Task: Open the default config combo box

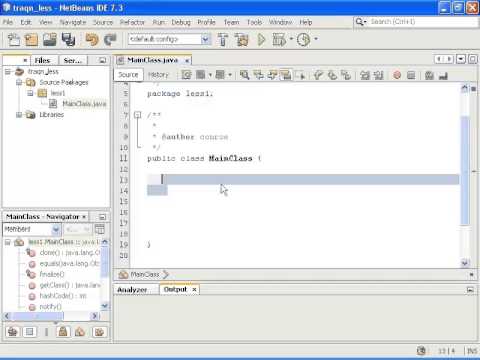Action: tap(169, 39)
